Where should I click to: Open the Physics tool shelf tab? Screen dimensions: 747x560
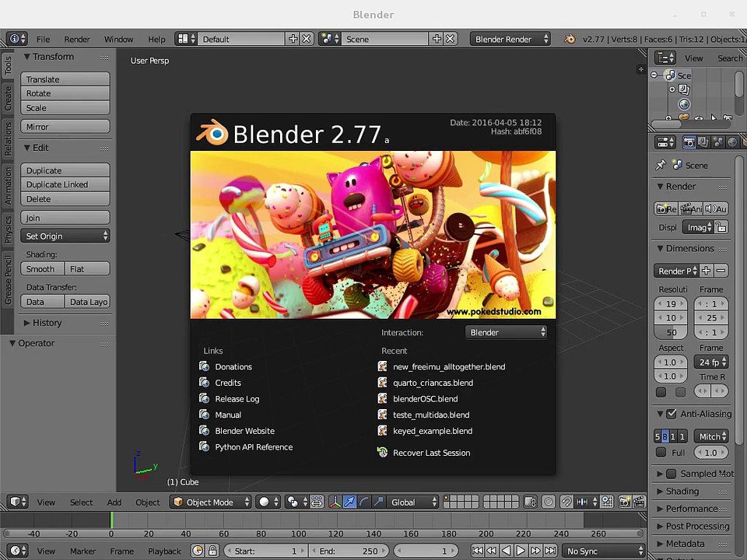tap(8, 229)
